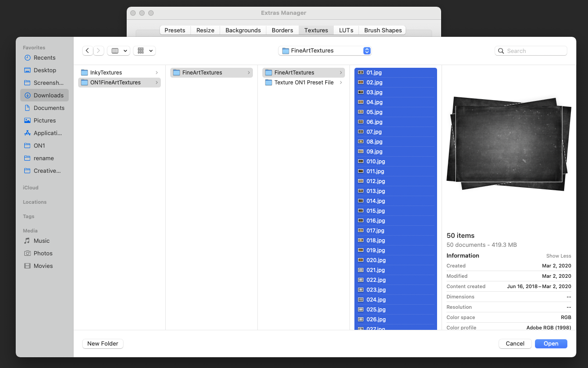Click the back navigation arrow
The image size is (588, 368).
point(87,50)
